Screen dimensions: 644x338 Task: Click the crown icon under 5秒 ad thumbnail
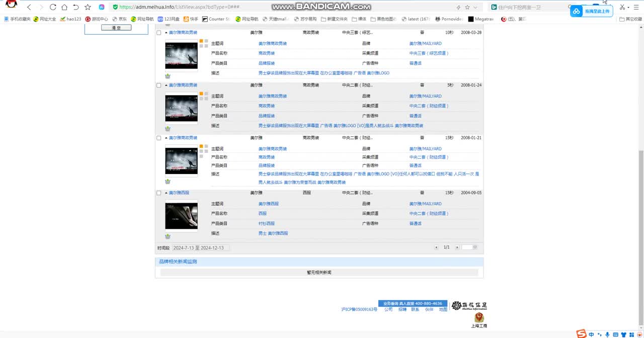(168, 129)
